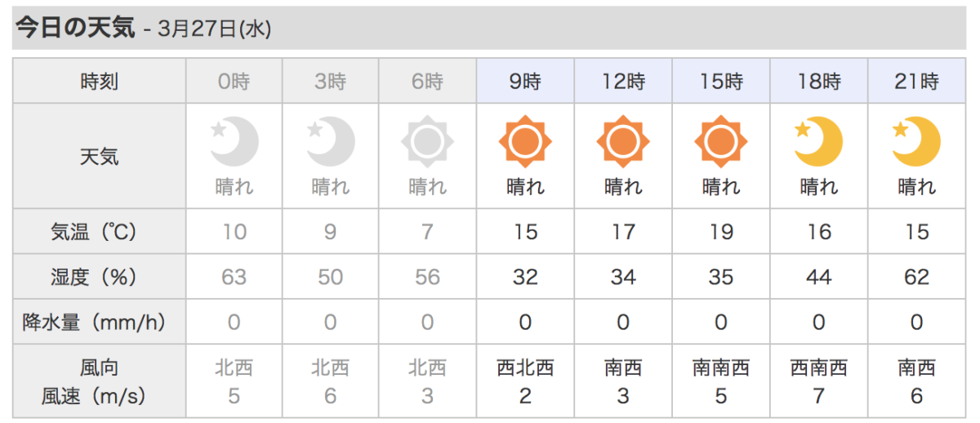Click the 降水量（mm/h） row label
980x423 pixels.
coord(99,322)
